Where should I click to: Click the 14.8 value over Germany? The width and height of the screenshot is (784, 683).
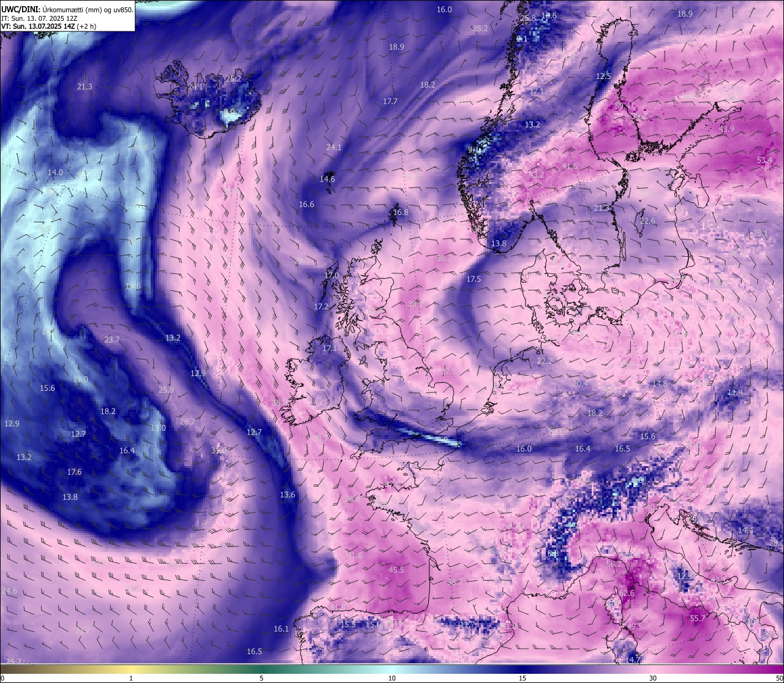point(660,384)
